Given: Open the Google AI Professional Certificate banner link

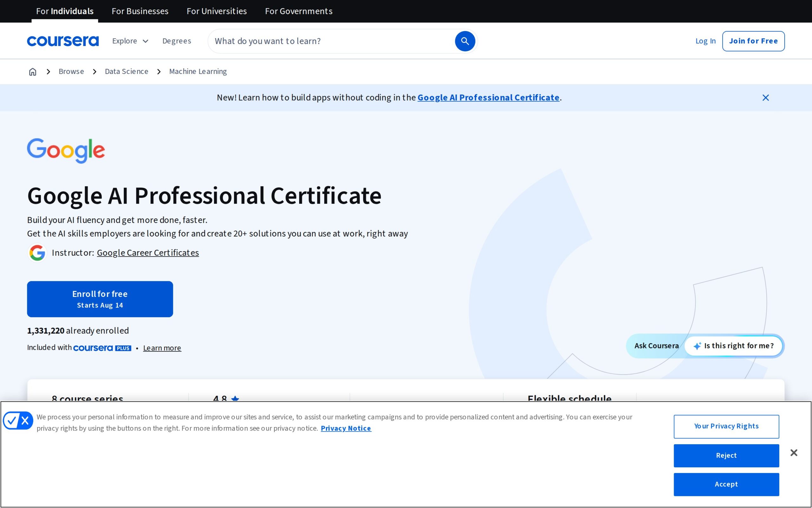Looking at the screenshot, I should point(488,98).
